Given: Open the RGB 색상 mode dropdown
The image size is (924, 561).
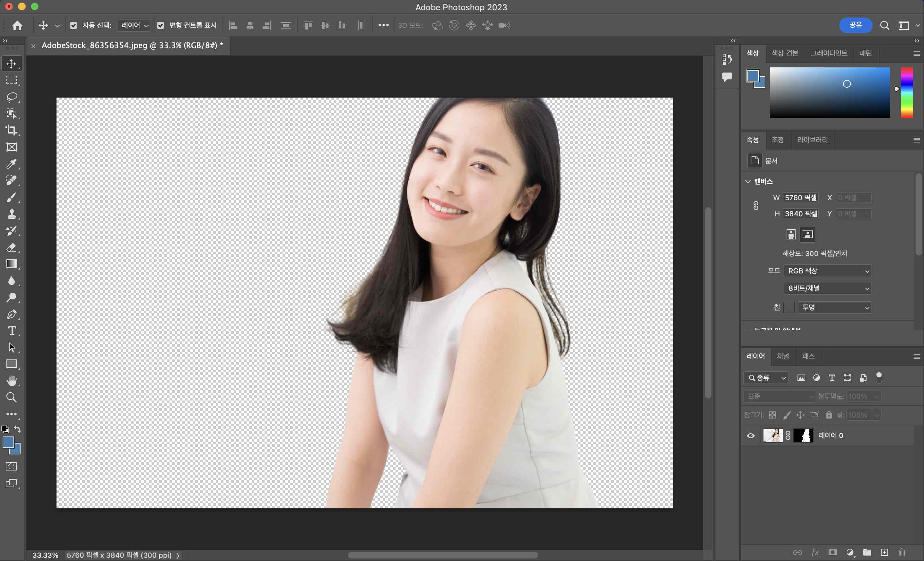Looking at the screenshot, I should (827, 271).
